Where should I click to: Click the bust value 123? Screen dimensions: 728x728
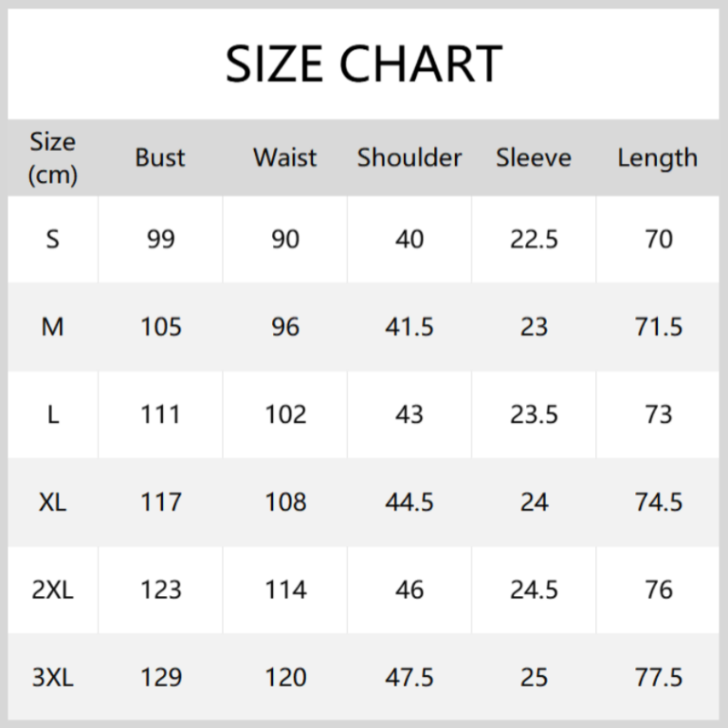point(160,590)
